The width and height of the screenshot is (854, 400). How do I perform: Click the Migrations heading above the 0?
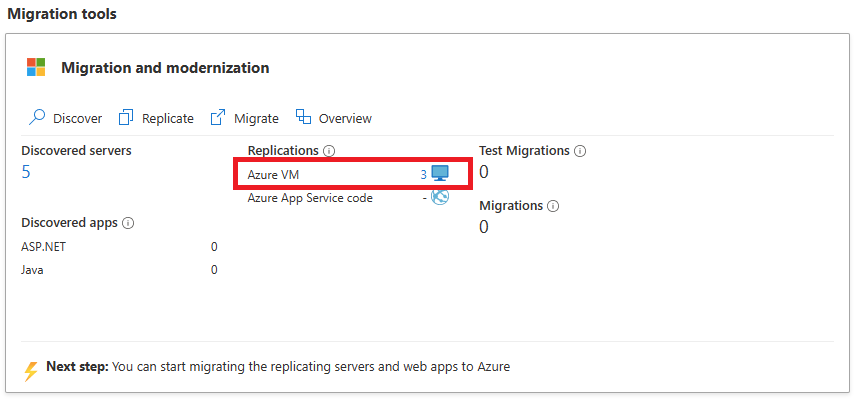511,205
